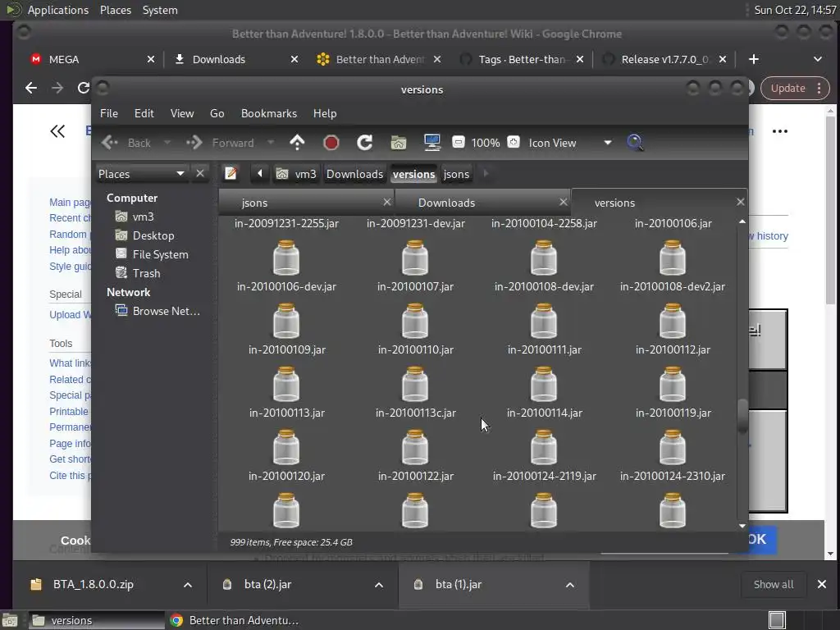Select the in-20100113.jar file icon

[286, 384]
